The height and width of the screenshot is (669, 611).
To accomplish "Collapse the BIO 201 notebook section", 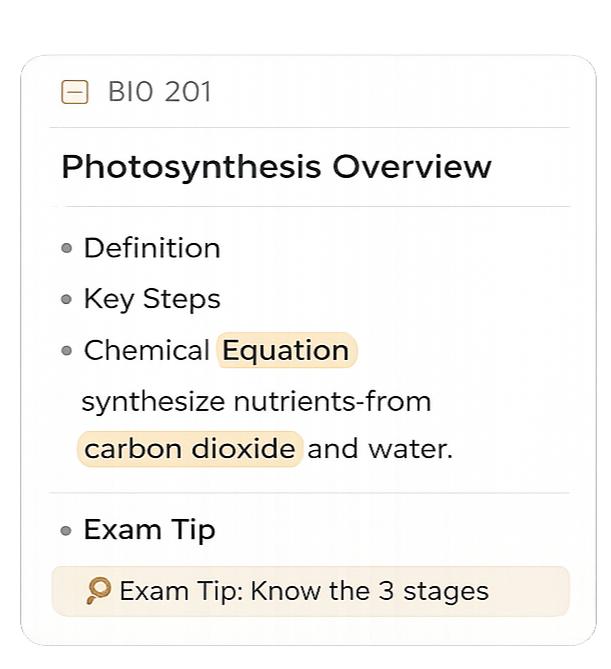I will (75, 93).
